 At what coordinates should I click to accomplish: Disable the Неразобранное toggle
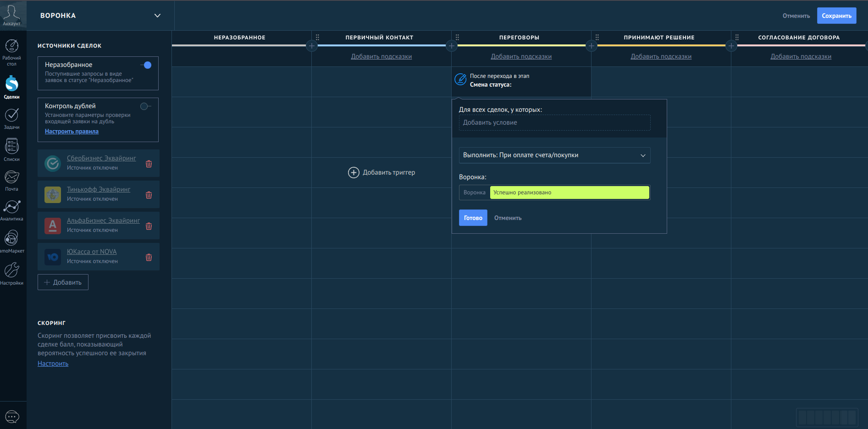146,65
